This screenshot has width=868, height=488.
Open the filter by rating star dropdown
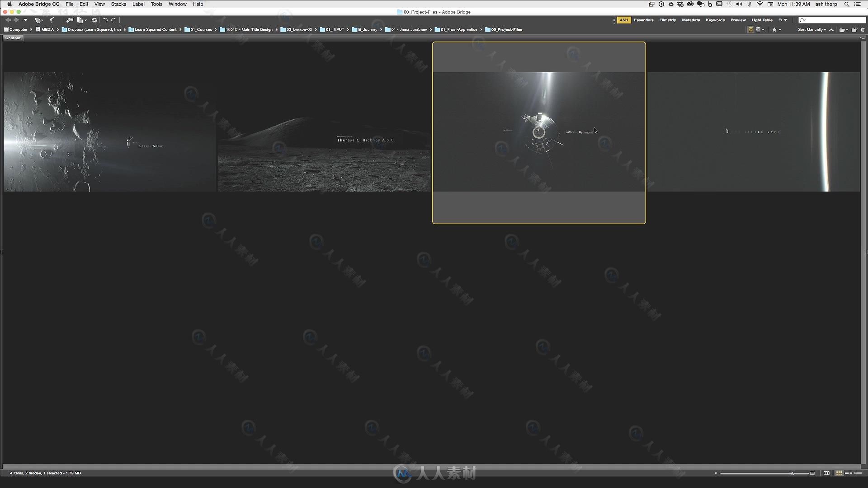(x=776, y=29)
